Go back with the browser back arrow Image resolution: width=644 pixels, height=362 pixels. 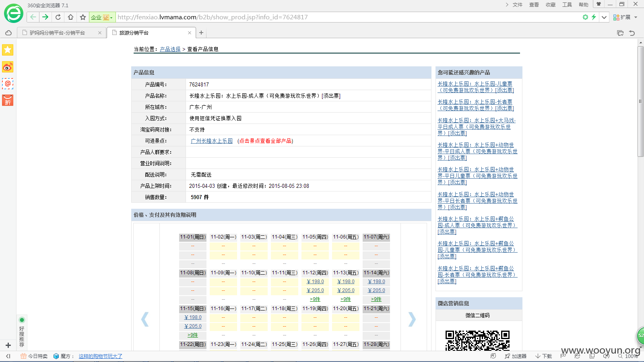click(33, 17)
